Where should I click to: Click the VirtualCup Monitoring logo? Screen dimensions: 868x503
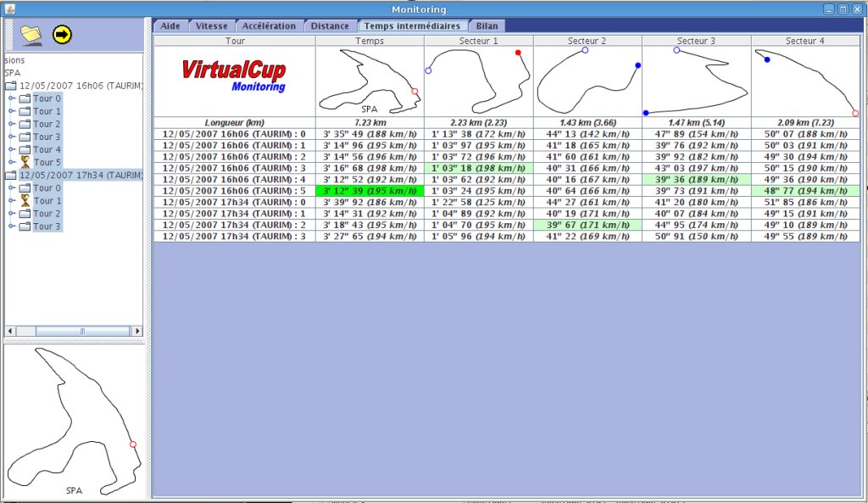(234, 75)
